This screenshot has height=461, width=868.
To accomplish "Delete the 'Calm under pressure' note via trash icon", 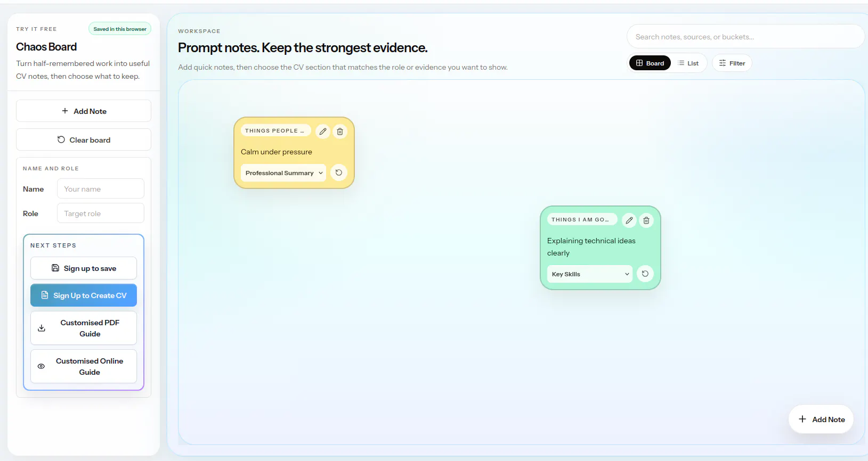I will pyautogui.click(x=340, y=131).
